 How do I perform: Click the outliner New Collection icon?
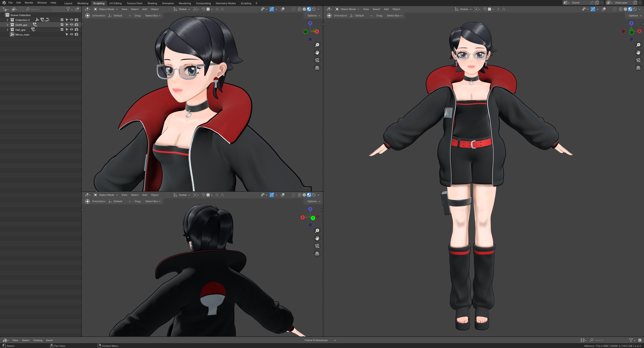77,9
